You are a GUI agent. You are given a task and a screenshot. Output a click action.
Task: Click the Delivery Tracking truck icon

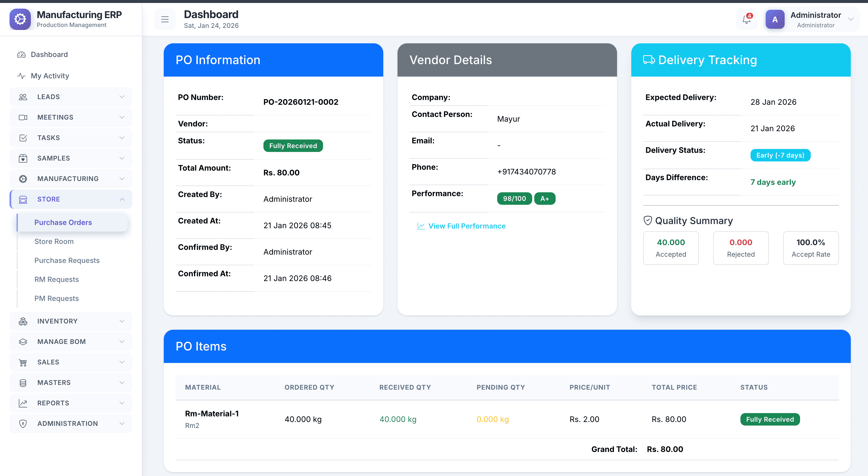649,60
